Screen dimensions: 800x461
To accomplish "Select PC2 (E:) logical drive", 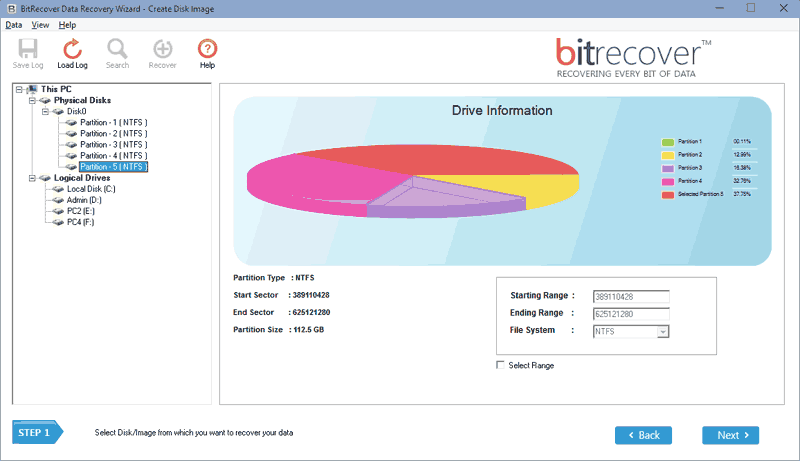I will [x=81, y=211].
